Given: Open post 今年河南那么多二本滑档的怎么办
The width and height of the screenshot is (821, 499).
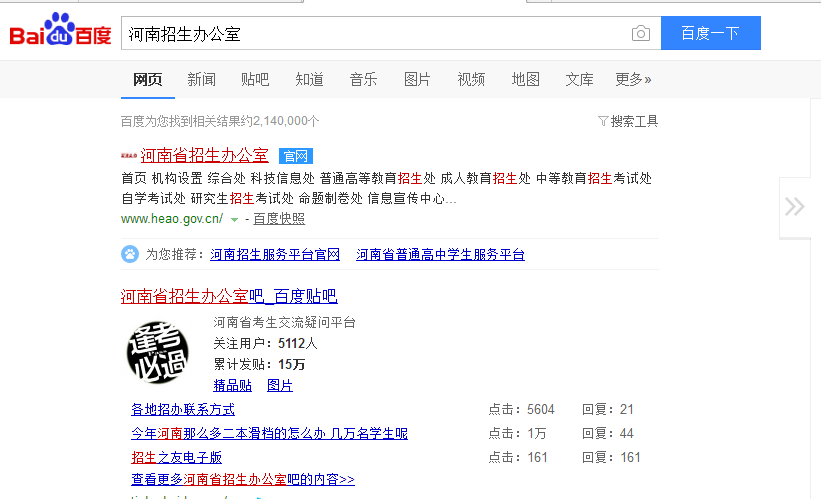Looking at the screenshot, I should click(269, 434).
